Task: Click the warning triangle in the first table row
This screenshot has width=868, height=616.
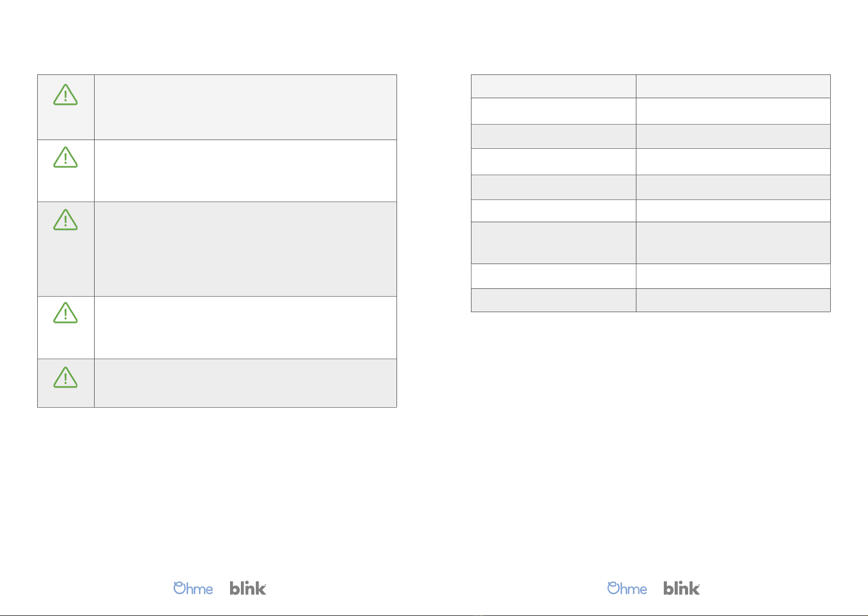Action: [x=66, y=95]
